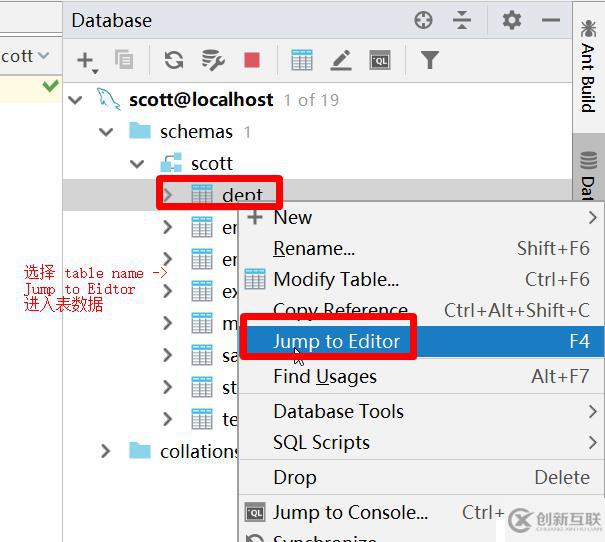Select the scott schema tree row
Viewport: 605px width, 542px height.
(x=317, y=164)
